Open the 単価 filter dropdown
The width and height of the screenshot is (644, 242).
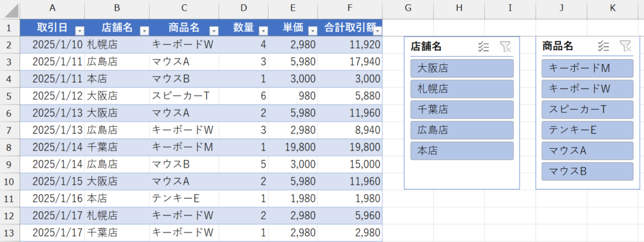click(313, 31)
